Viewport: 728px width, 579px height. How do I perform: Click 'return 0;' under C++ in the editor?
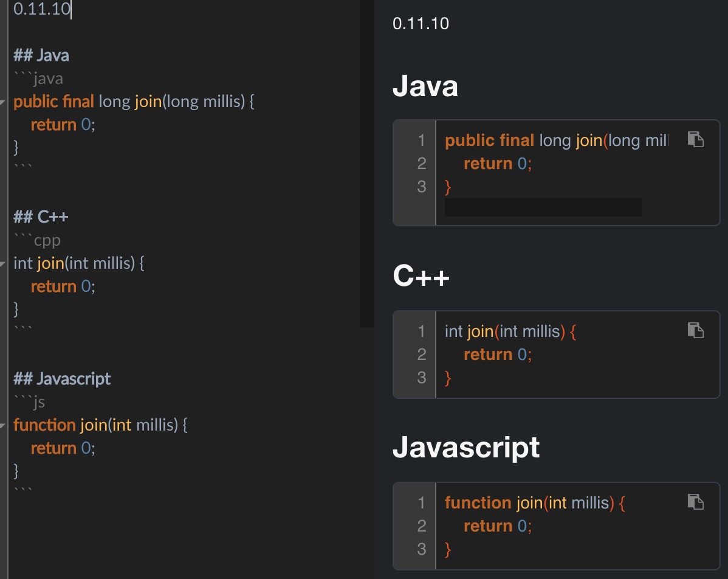pyautogui.click(x=63, y=286)
